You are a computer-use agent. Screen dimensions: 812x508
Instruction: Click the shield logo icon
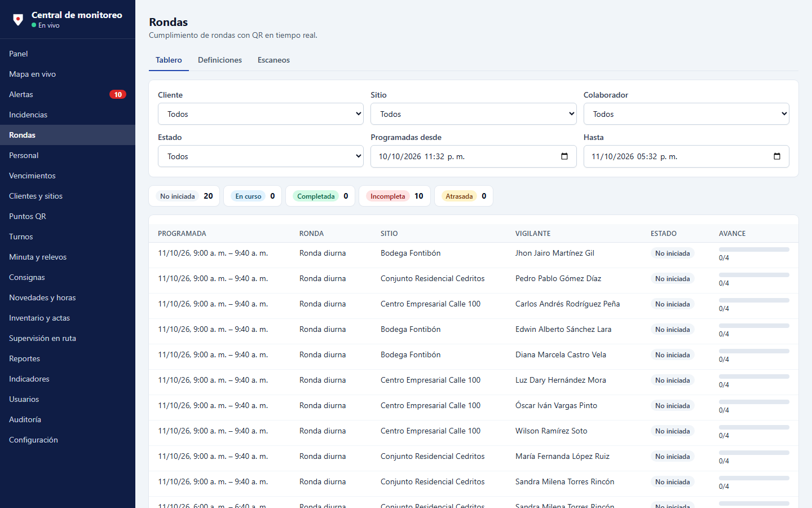tap(18, 20)
